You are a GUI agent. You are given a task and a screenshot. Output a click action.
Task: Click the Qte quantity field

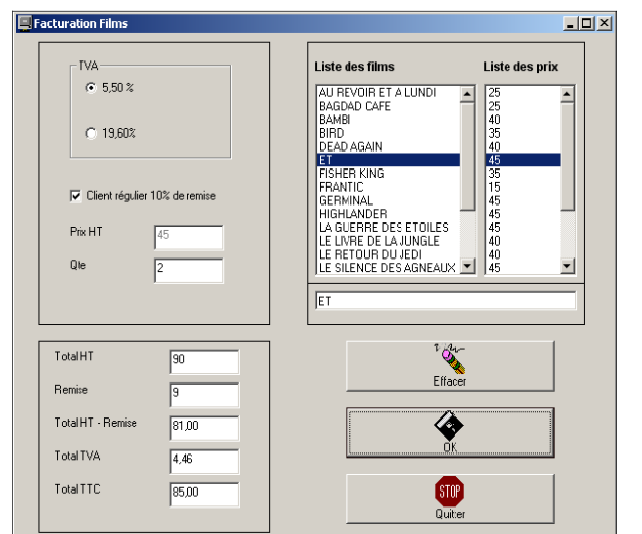[x=189, y=270]
